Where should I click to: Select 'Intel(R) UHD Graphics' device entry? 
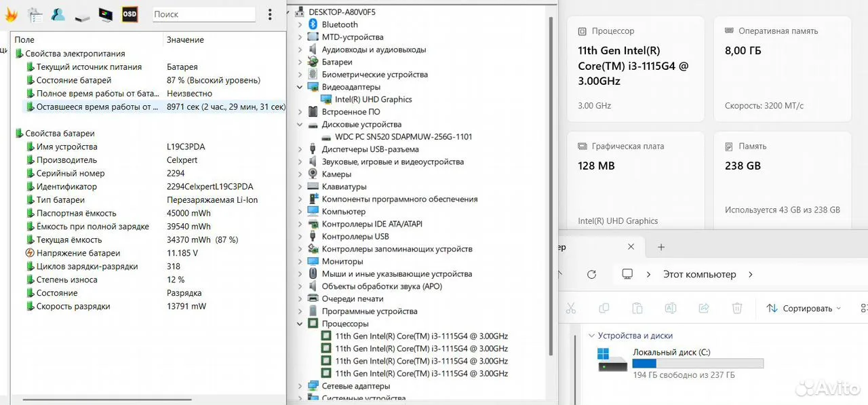373,100
